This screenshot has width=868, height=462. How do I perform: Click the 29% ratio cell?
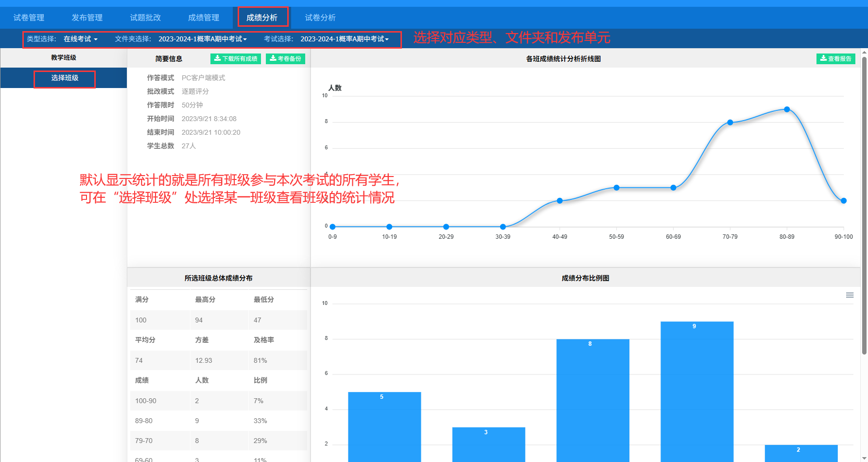point(260,441)
